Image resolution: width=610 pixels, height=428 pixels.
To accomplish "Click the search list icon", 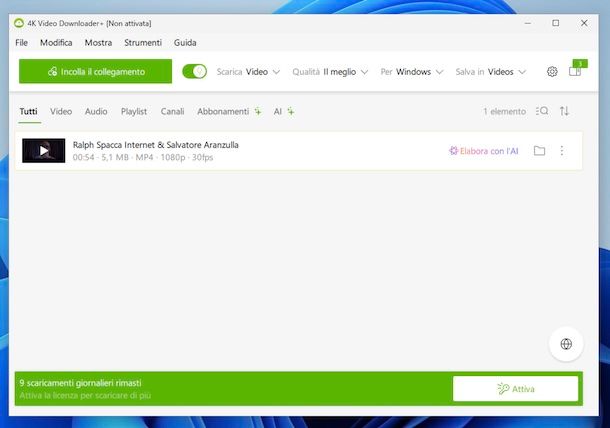I will [542, 111].
